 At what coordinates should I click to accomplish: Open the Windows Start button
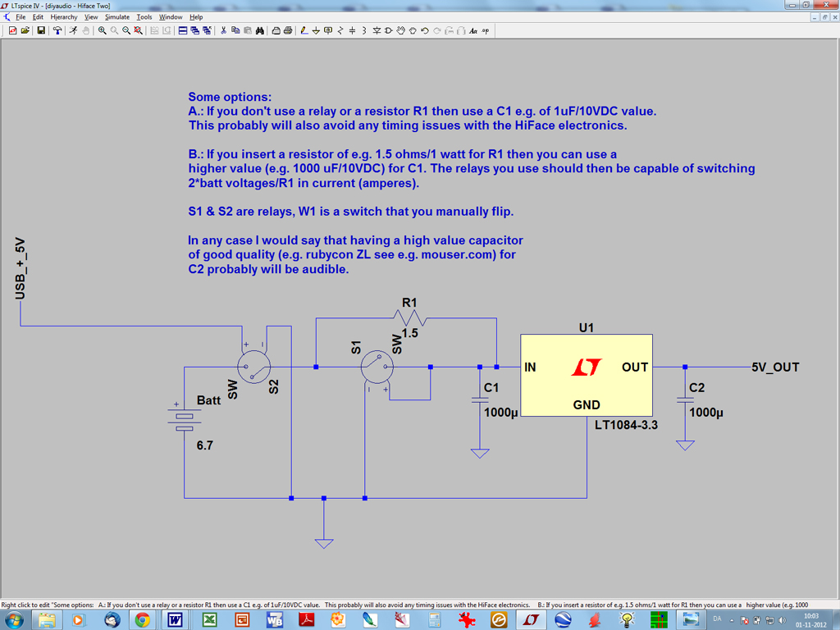pyautogui.click(x=15, y=620)
